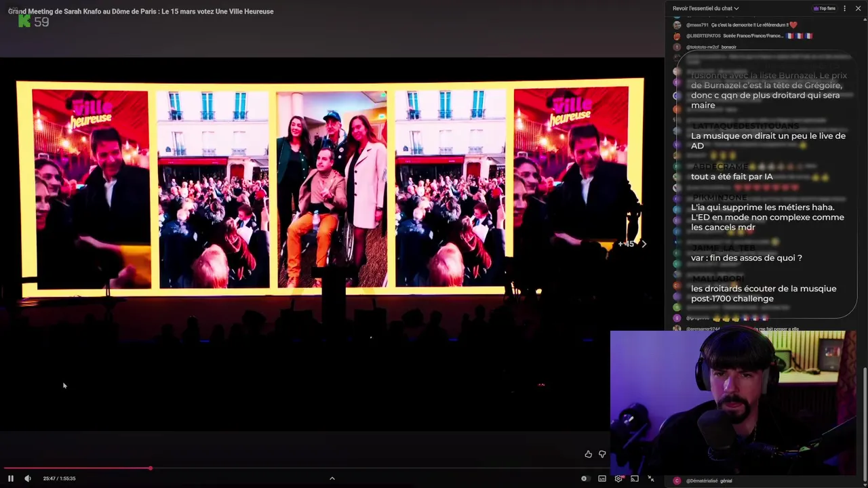
Task: Click the @mass791 user avatar
Action: 677,25
